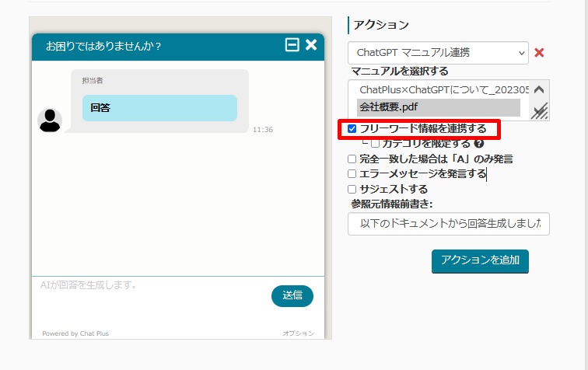
Task: Click the オプション link in chat footer
Action: coord(298,333)
